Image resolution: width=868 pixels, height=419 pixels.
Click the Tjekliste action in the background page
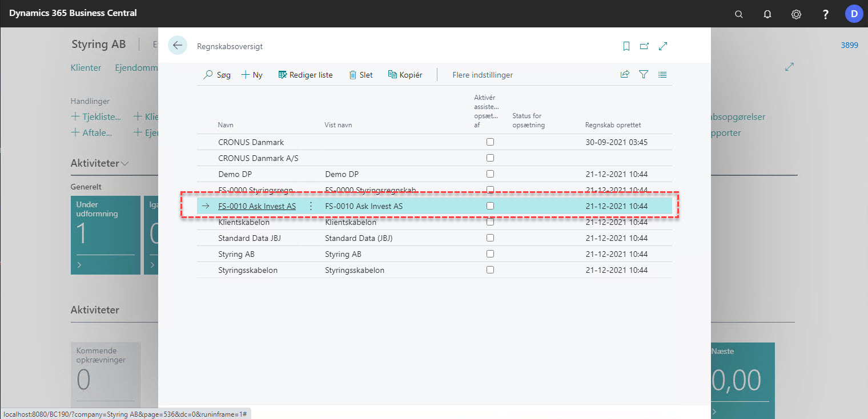[x=96, y=117]
